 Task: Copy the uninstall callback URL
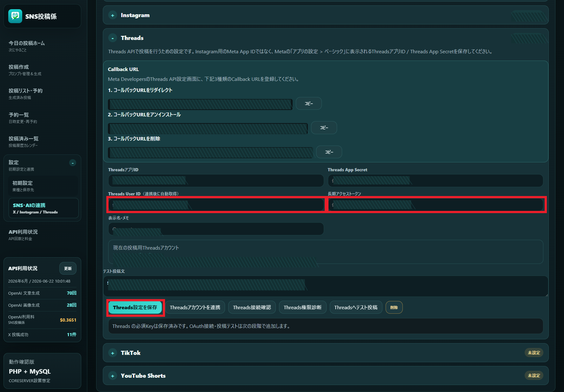pos(324,127)
